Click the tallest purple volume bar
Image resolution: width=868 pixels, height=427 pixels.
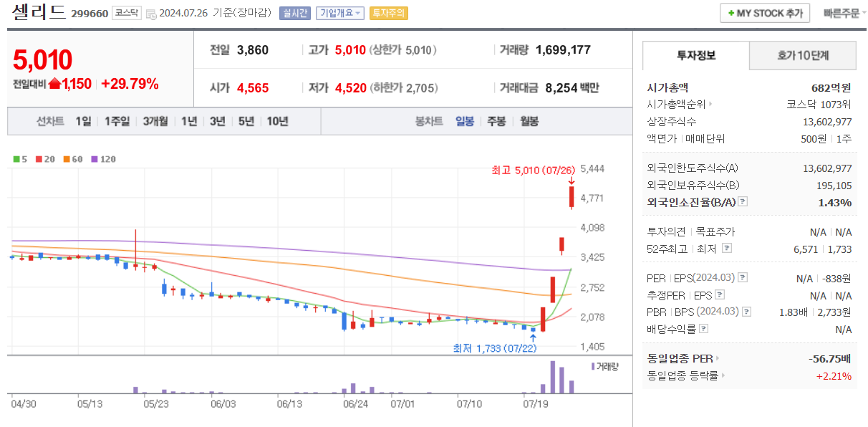(x=552, y=378)
